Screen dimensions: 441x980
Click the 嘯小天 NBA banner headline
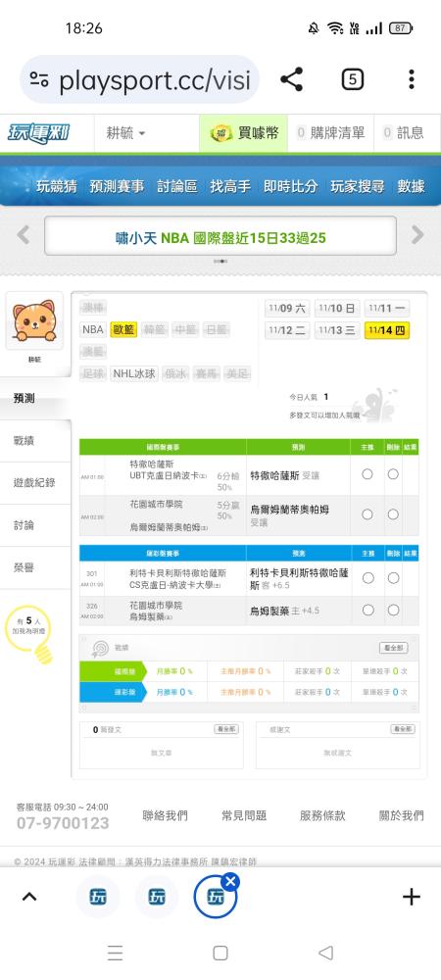tap(220, 237)
